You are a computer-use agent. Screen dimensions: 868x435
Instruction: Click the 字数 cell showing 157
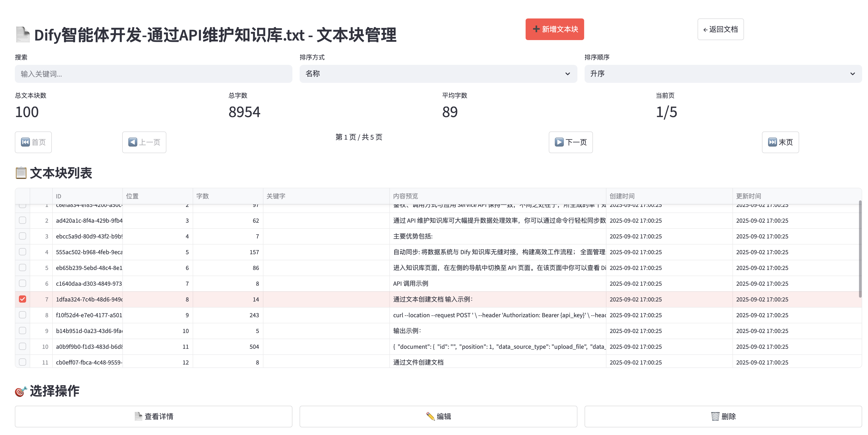228,252
